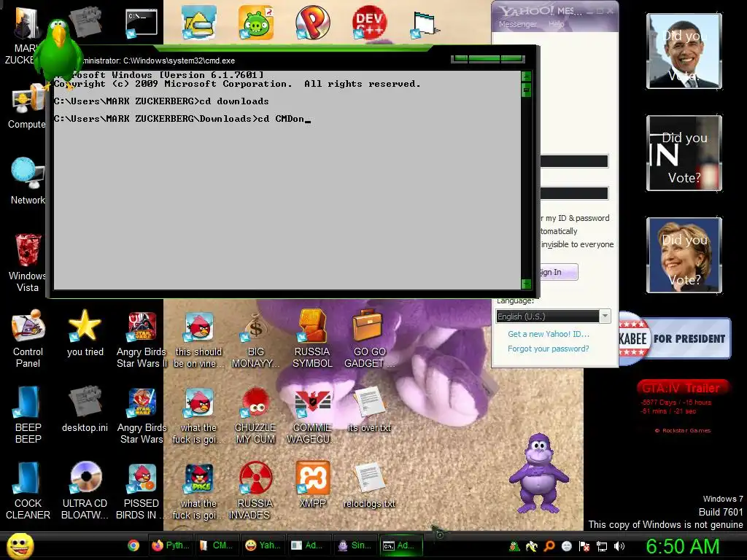
Task: Open the Recycle Bin labeled Windows Vista
Action: point(28,262)
